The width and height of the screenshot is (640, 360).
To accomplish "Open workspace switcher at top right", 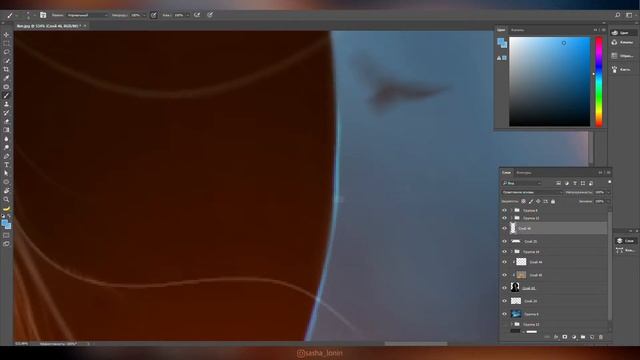I will coord(629,15).
